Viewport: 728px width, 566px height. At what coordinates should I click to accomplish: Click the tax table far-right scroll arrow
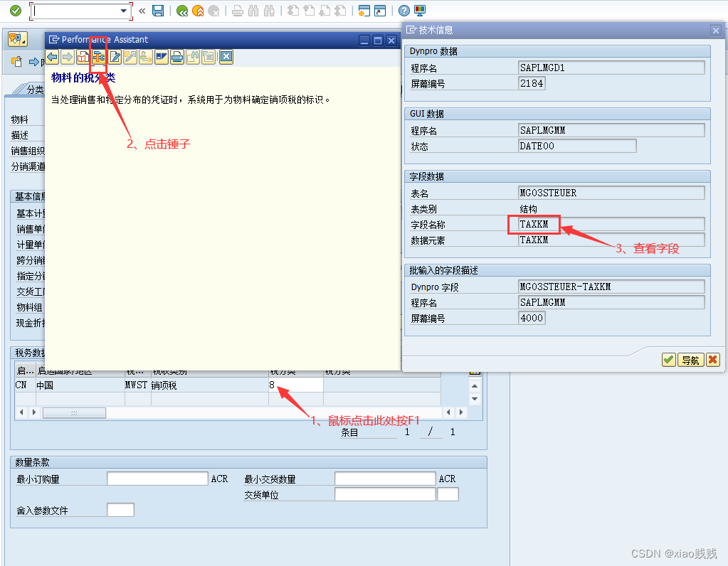coord(461,412)
